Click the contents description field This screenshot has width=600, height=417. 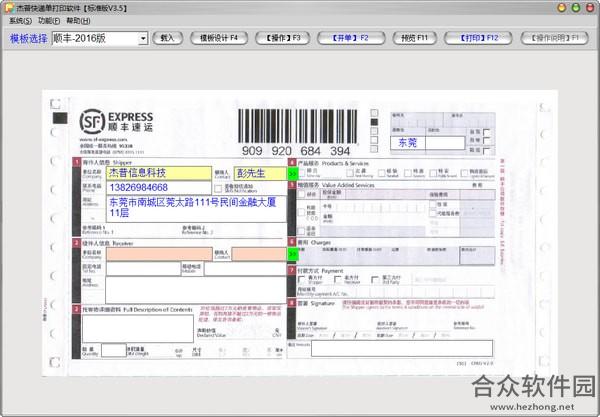(x=138, y=329)
